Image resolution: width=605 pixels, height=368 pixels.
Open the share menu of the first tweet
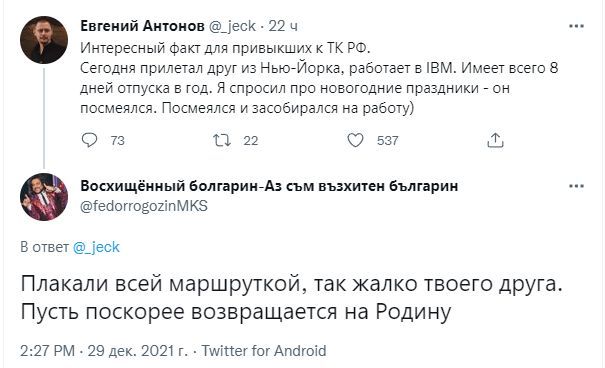pyautogui.click(x=495, y=140)
